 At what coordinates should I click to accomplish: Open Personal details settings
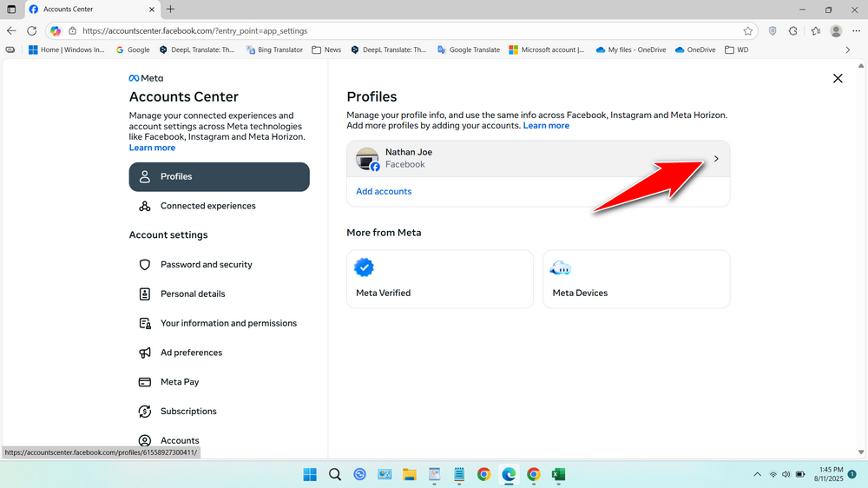[x=220, y=294]
